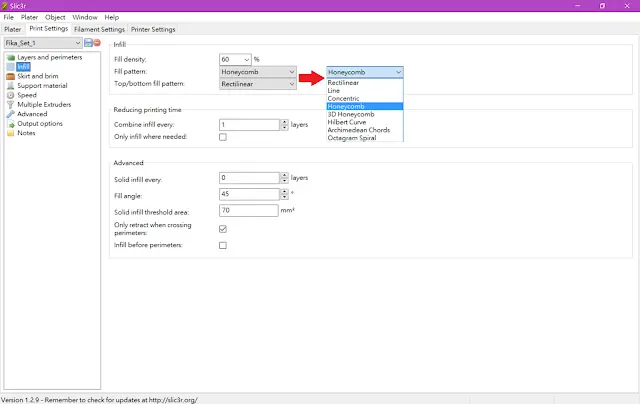Switch to Filament Settings tab
Viewport: 640px width, 404px height.
99,29
